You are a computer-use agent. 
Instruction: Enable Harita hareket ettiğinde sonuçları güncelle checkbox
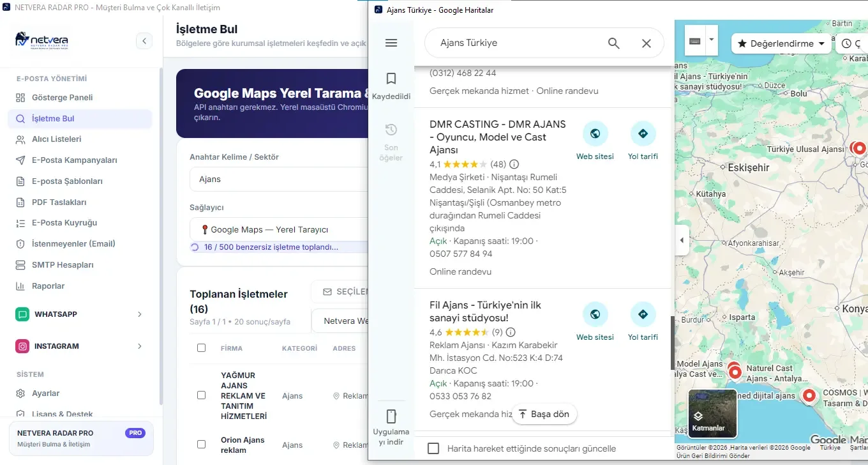433,448
